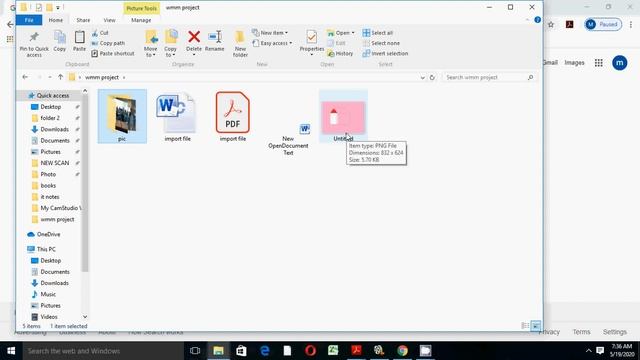Viewport: 640px width, 360px height.
Task: Open NEW SCAN folder in navigation pane
Action: [x=55, y=163]
